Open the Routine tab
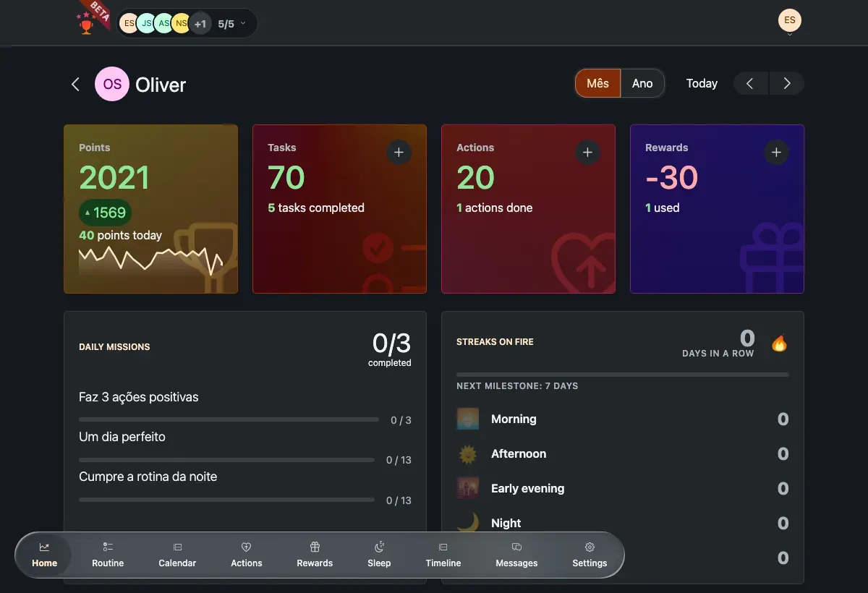Viewport: 868px width, 593px height. pyautogui.click(x=108, y=555)
